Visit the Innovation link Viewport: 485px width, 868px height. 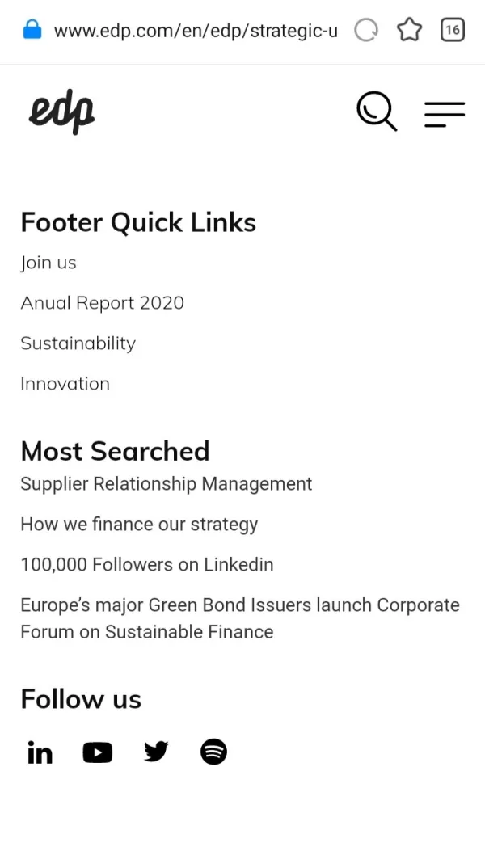(x=65, y=384)
